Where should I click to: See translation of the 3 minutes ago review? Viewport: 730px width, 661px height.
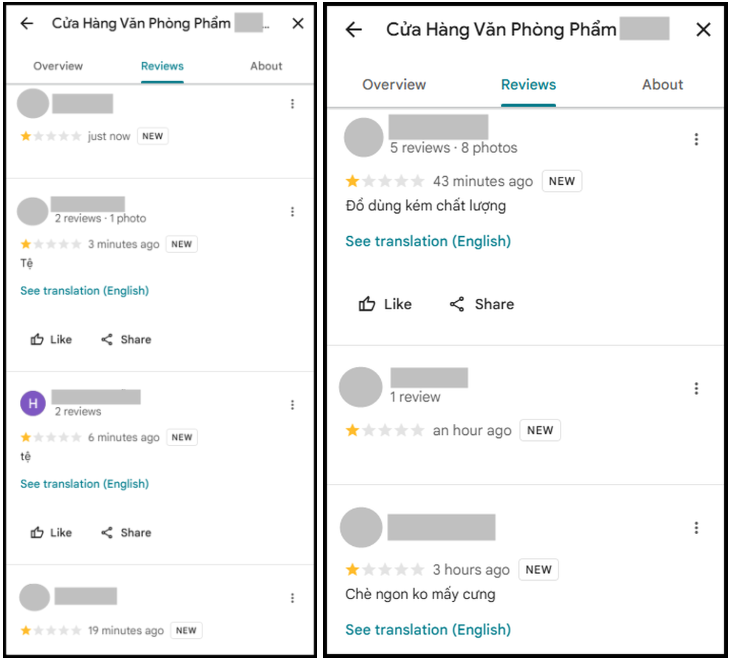[x=84, y=290]
